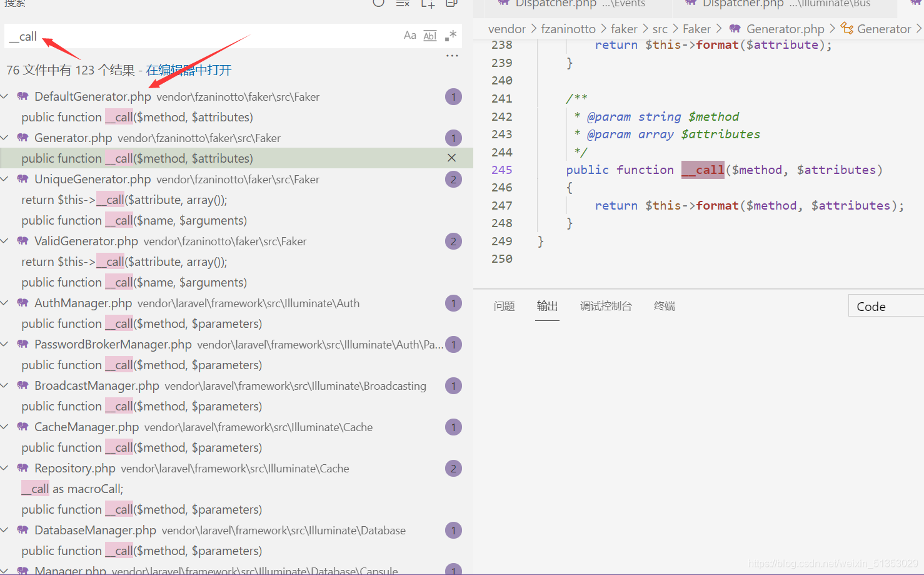Collapse the DefaultGenerator.php result group
Screen dimensions: 924x575
[x=5, y=96]
